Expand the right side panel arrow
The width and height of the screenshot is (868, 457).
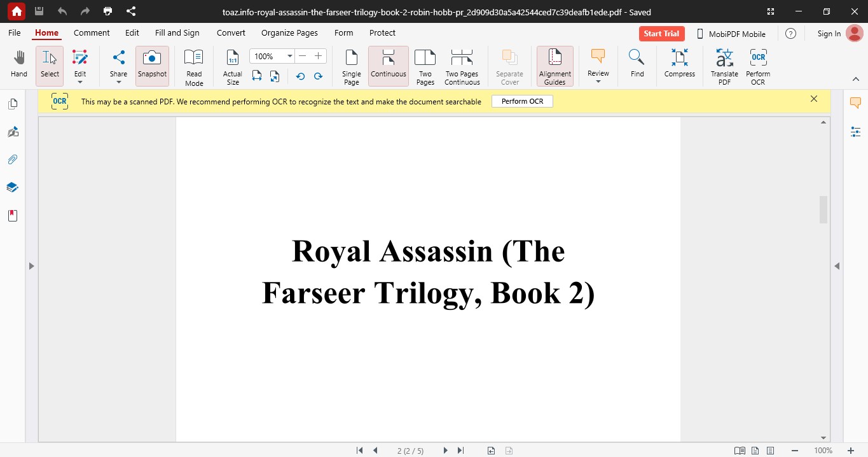tap(837, 266)
